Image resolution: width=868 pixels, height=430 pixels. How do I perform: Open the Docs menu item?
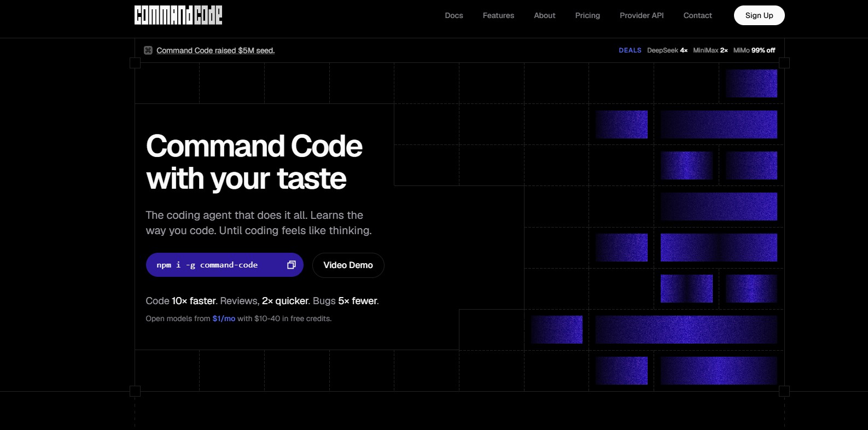point(454,15)
